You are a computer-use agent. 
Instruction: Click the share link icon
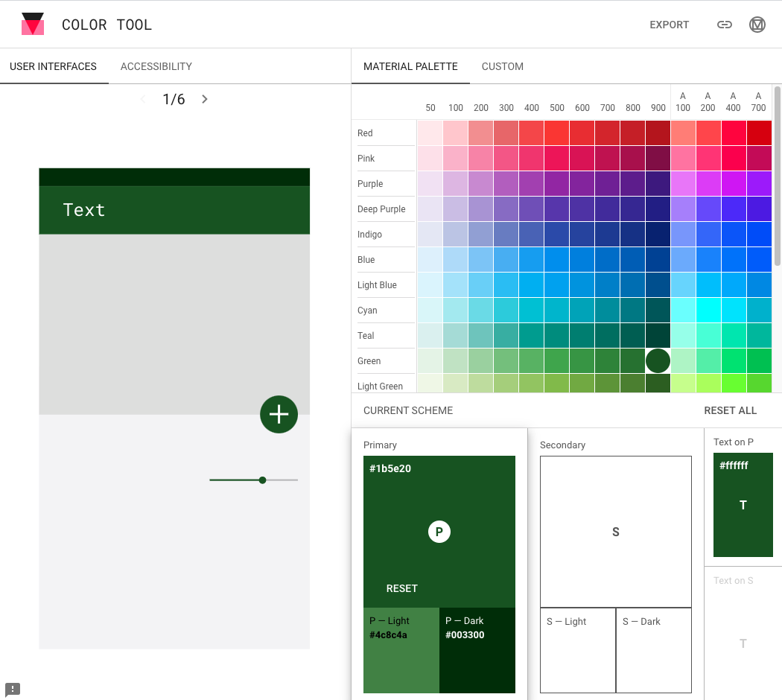pos(724,25)
